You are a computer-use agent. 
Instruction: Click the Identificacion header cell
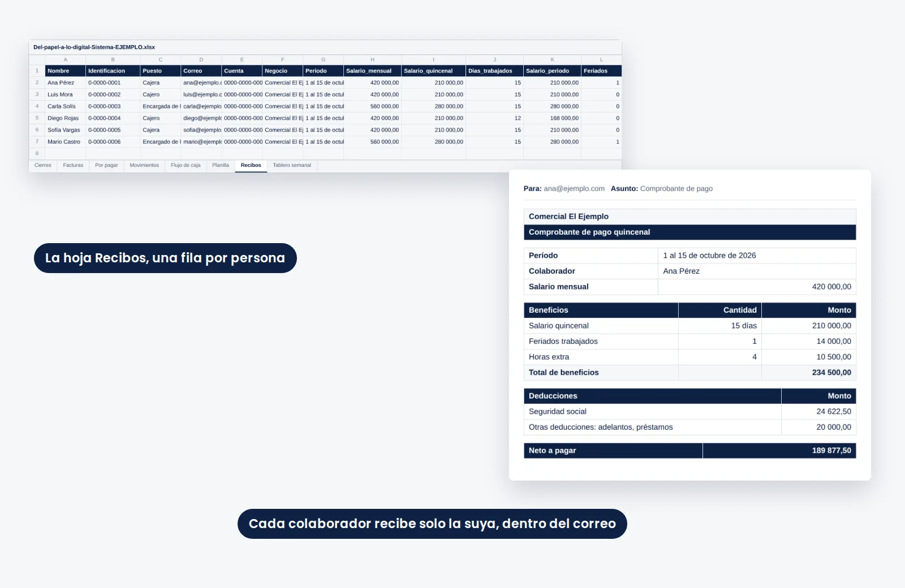(113, 71)
